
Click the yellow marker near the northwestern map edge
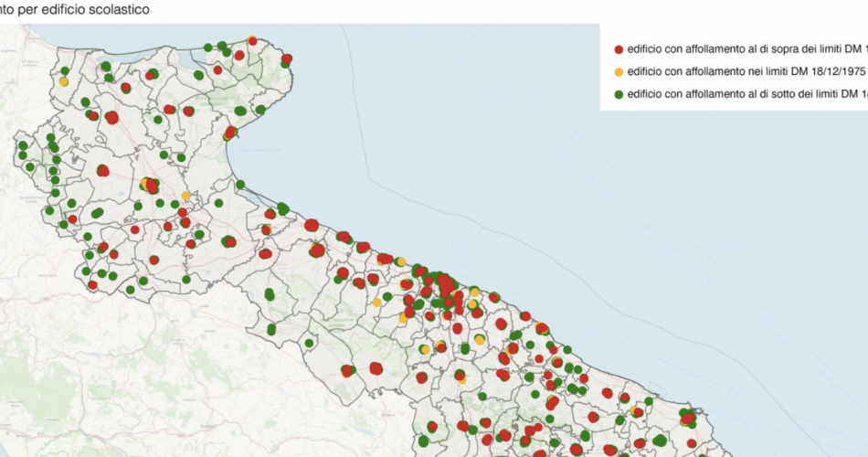pos(64,81)
